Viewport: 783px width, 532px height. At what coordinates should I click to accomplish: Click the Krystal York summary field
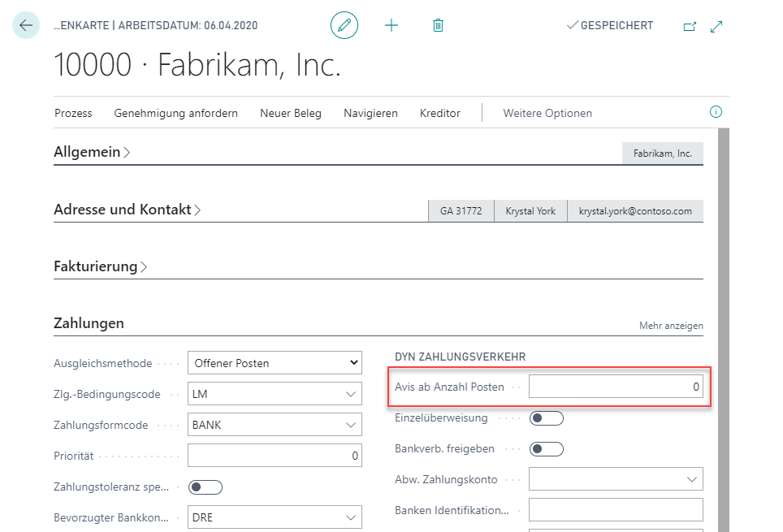530,211
